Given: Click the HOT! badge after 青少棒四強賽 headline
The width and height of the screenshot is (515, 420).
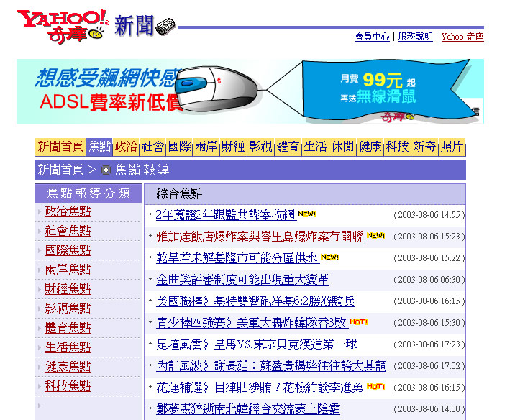Looking at the screenshot, I should (358, 321).
